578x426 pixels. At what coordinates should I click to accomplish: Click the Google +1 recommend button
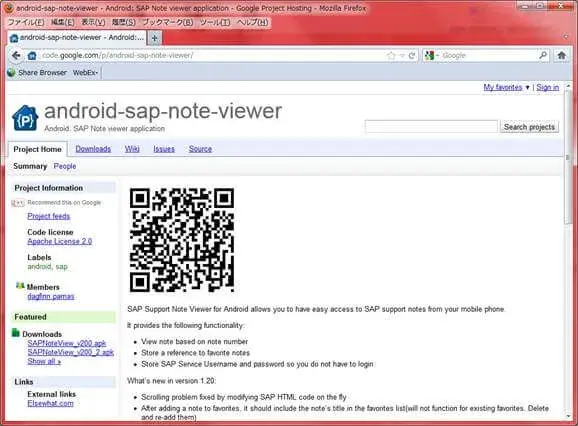tap(18, 203)
